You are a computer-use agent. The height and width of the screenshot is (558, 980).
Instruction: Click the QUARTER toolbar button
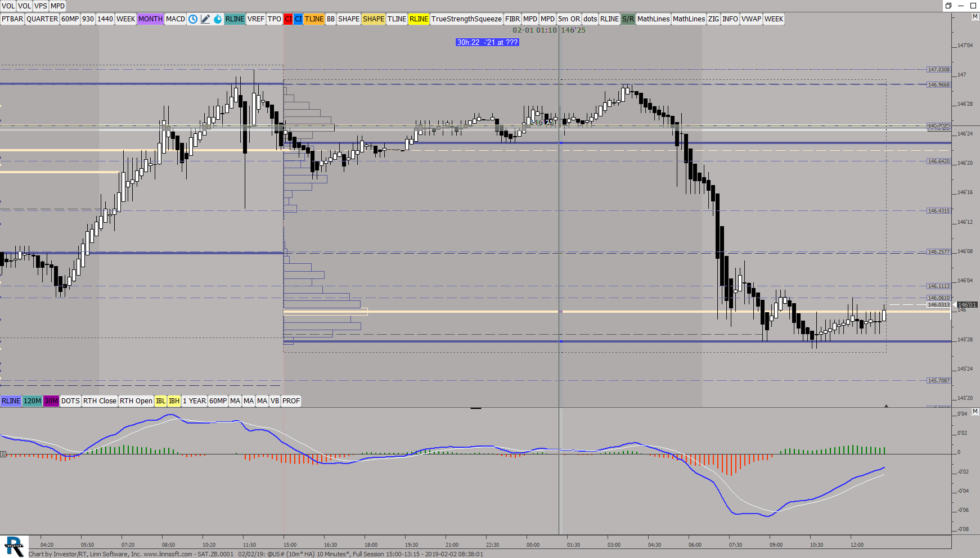[x=42, y=19]
